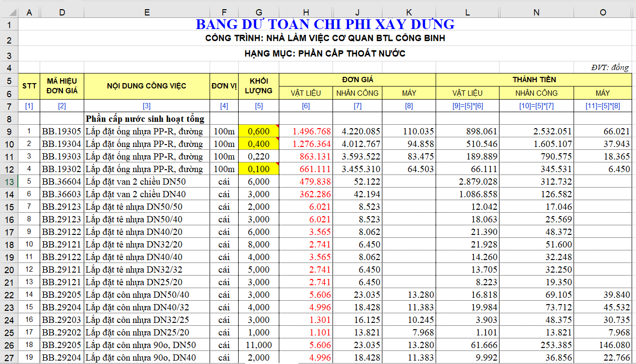The height and width of the screenshot is (364, 636).
Task: Click the [9]=[5]*[6] formula label cell
Action: [468, 106]
